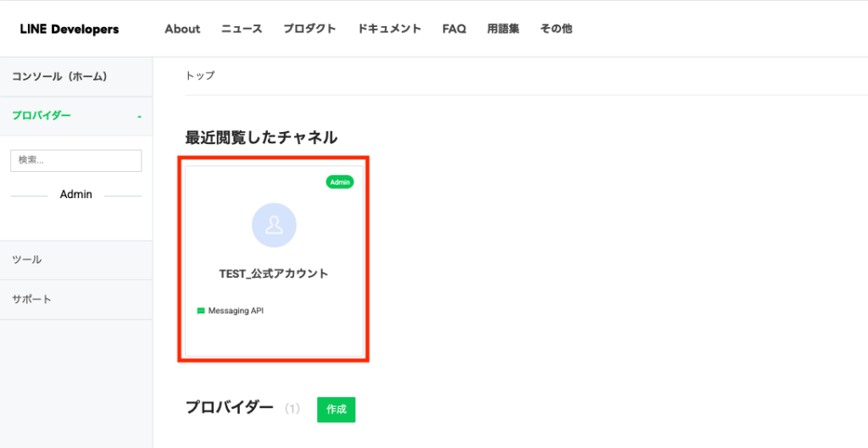Select 用語集 in the top navigation
Screen dimensions: 868x448
pyautogui.click(x=503, y=29)
